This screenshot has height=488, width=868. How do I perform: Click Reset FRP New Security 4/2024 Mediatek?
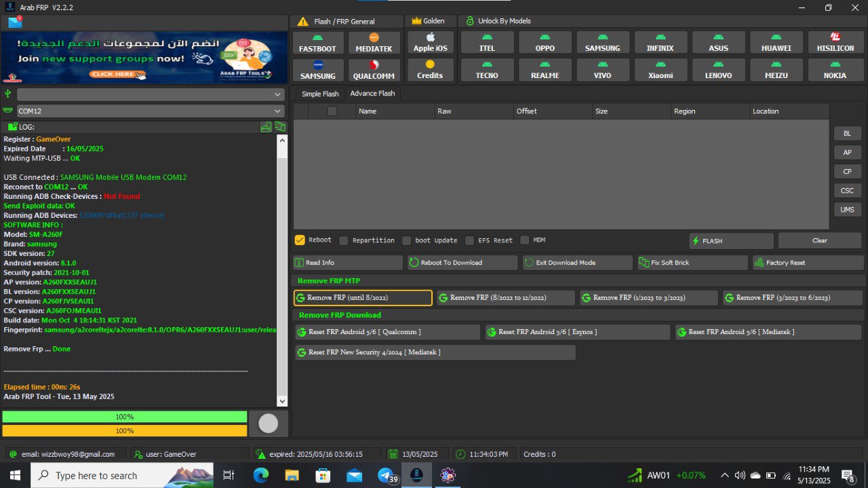[435, 352]
